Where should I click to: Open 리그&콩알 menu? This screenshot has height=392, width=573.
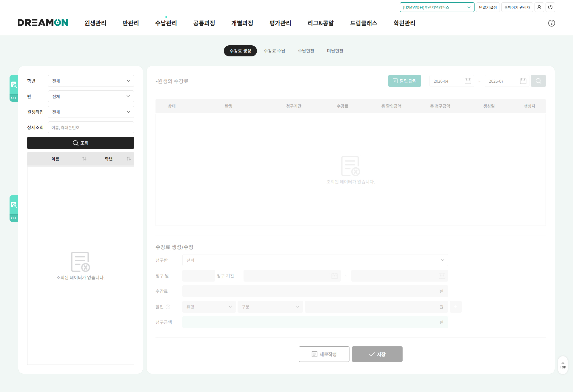click(x=321, y=23)
